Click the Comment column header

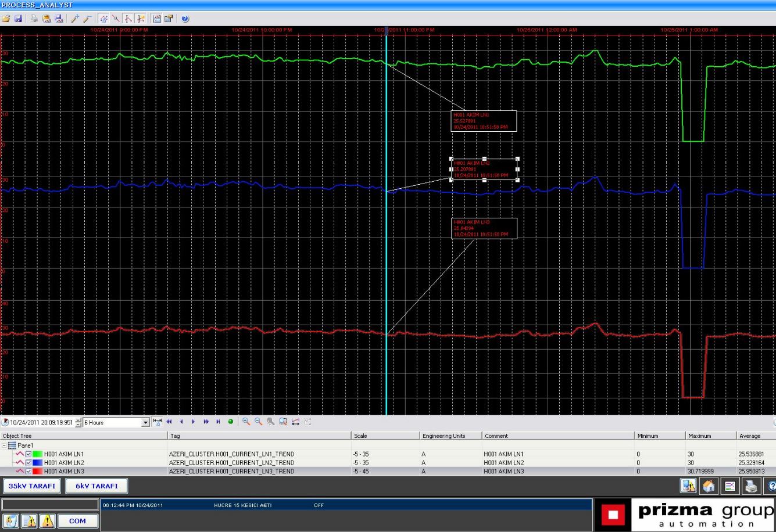558,436
